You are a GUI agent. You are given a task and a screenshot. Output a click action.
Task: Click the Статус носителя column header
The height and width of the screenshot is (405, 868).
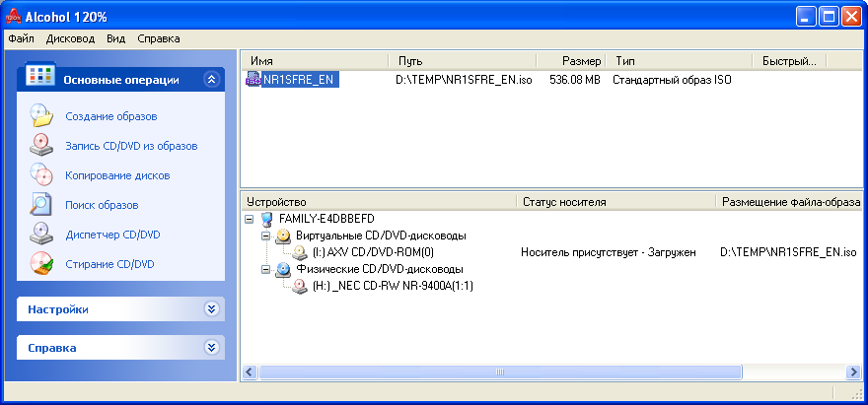(x=615, y=202)
